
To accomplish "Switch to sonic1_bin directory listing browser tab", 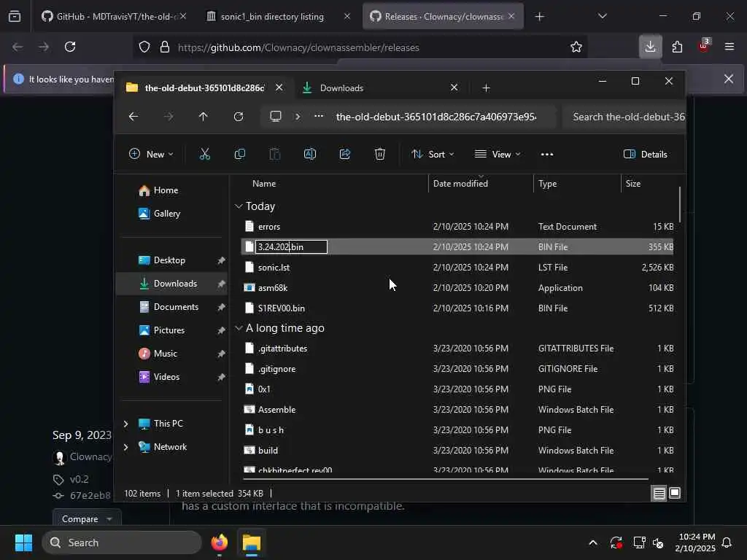I will pyautogui.click(x=278, y=17).
